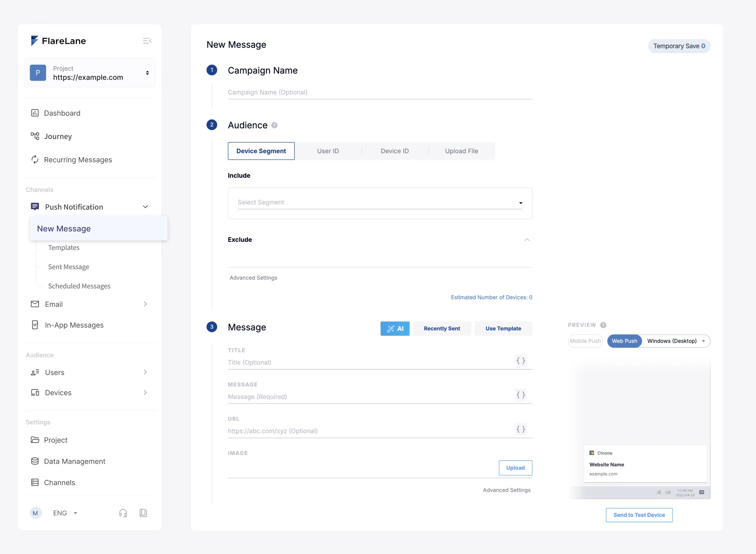Click the Push Notification message icon
Image resolution: width=756 pixels, height=554 pixels.
(35, 207)
